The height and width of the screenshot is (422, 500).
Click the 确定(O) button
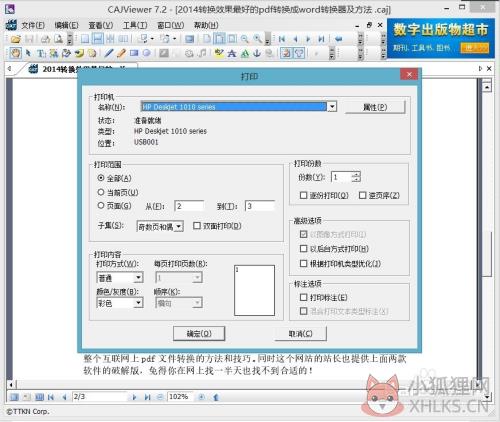coord(199,333)
